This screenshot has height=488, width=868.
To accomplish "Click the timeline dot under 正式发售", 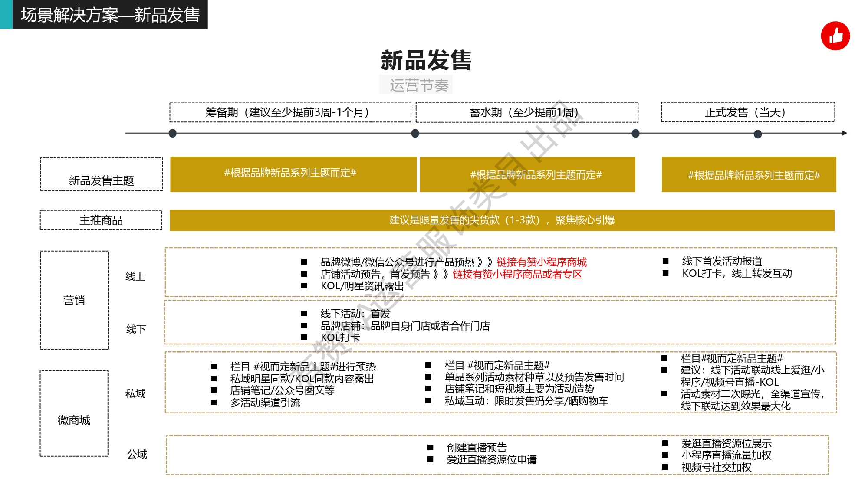I will pyautogui.click(x=758, y=134).
